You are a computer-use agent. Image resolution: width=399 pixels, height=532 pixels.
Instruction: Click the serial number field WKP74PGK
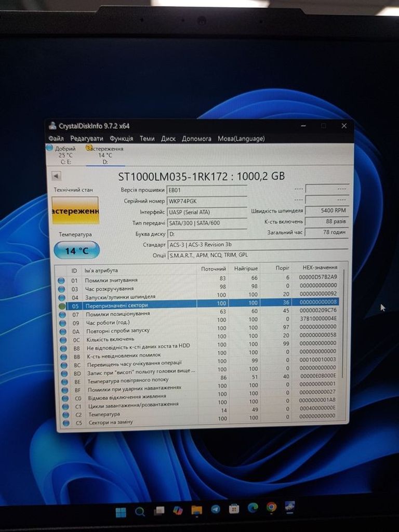pyautogui.click(x=207, y=201)
